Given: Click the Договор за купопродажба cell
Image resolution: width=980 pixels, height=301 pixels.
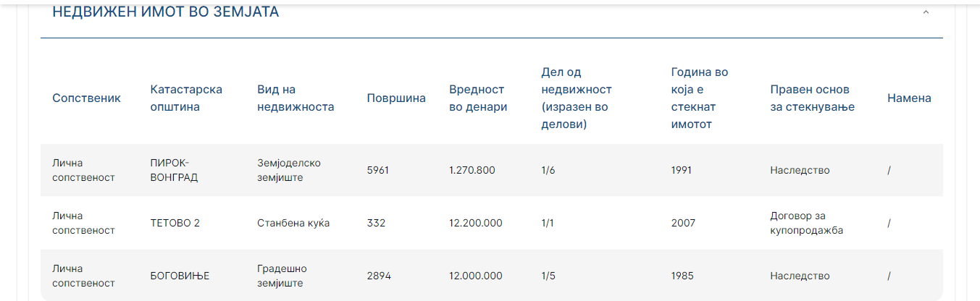Looking at the screenshot, I should 805,223.
